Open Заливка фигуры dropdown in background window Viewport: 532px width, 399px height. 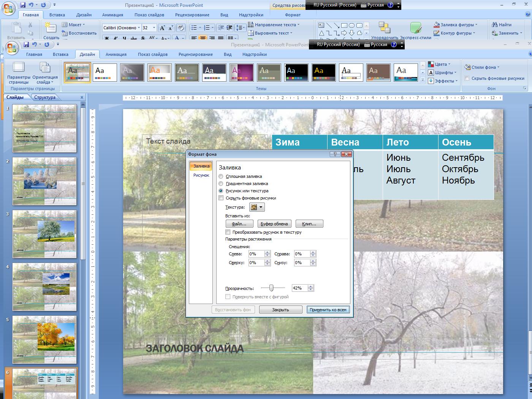click(x=455, y=25)
